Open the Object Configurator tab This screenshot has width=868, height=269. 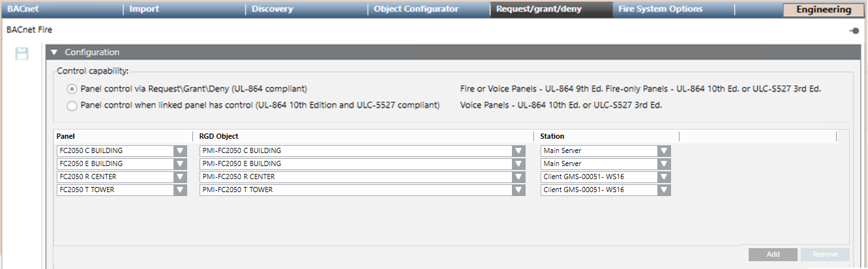416,9
